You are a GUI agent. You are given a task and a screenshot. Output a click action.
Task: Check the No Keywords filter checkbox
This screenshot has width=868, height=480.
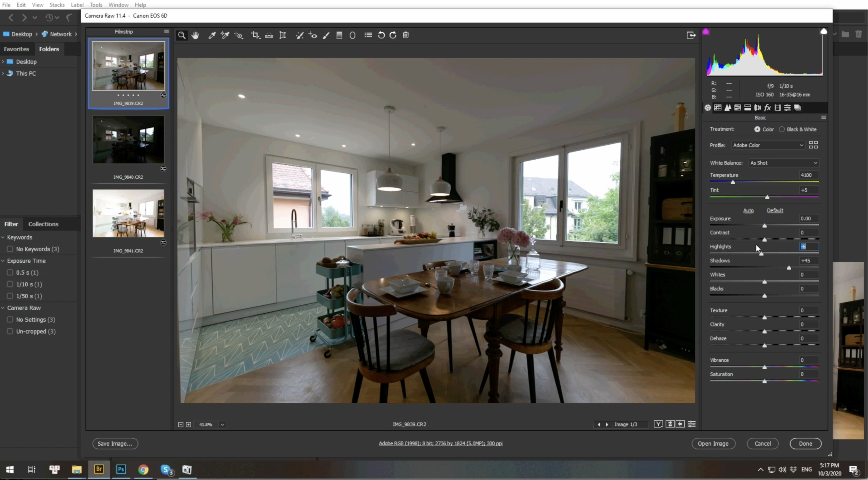pos(10,249)
